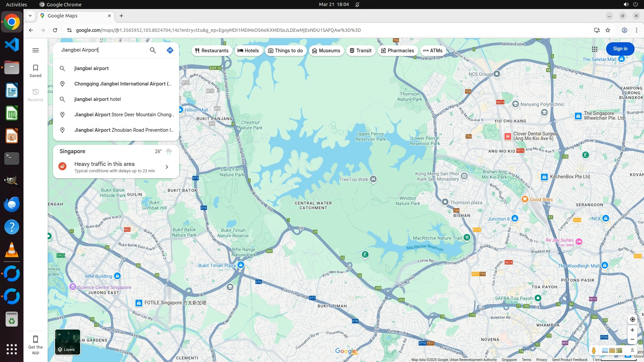Expand heavy traffic details chevron
This screenshot has height=362, width=644.
click(x=167, y=167)
